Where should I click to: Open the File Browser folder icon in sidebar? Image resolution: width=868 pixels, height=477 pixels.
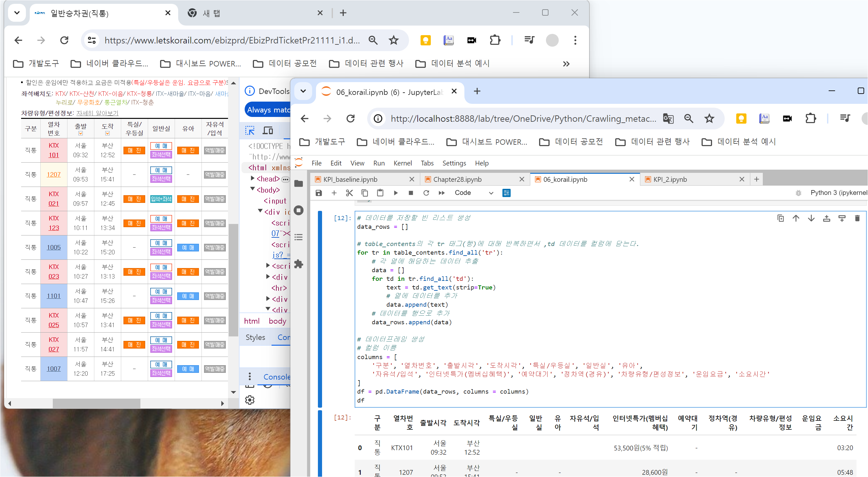pos(298,183)
